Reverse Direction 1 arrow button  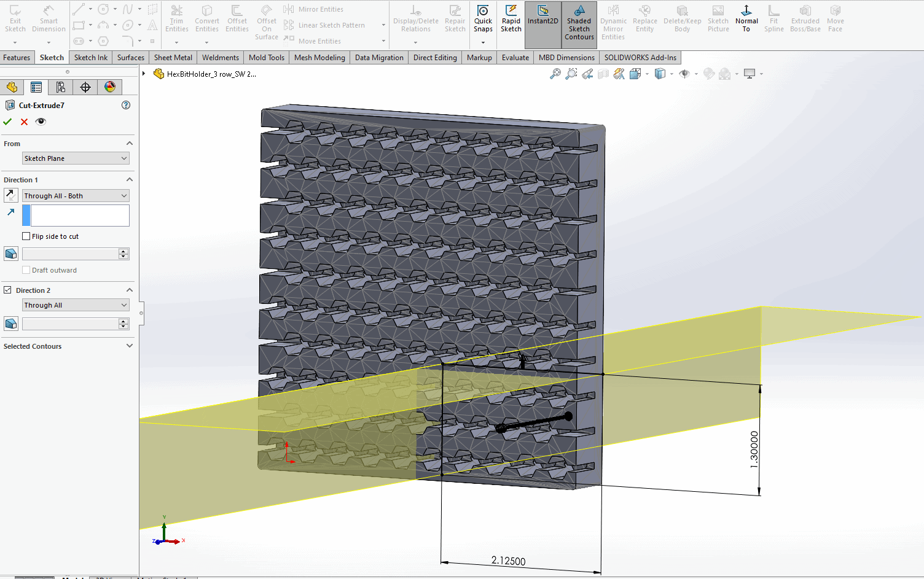coord(11,195)
